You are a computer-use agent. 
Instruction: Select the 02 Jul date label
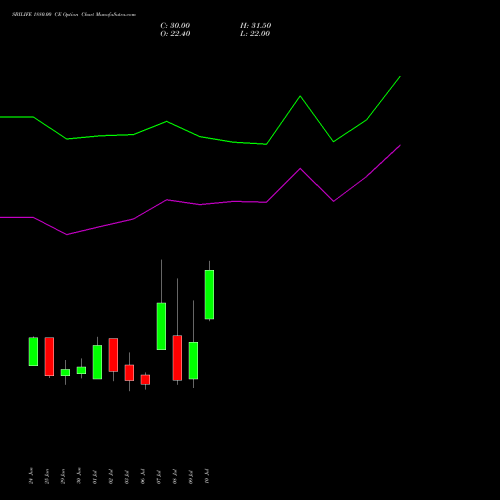coord(111,476)
